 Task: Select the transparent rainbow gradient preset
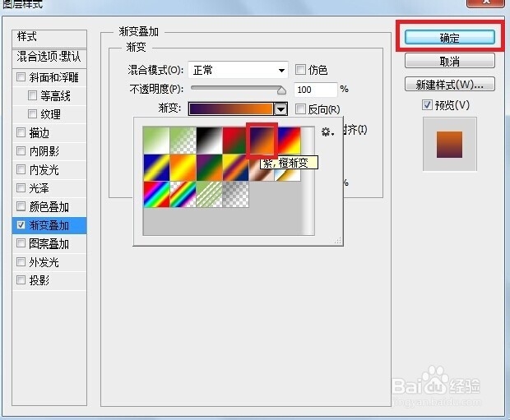pyautogui.click(x=183, y=194)
